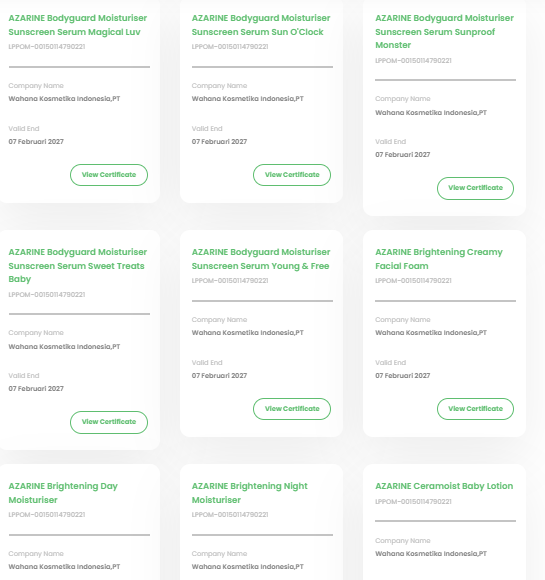This screenshot has width=545, height=580.
Task: Open AZARINE Sunscreen Serum Sweet Treats Baby title
Action: tap(78, 266)
